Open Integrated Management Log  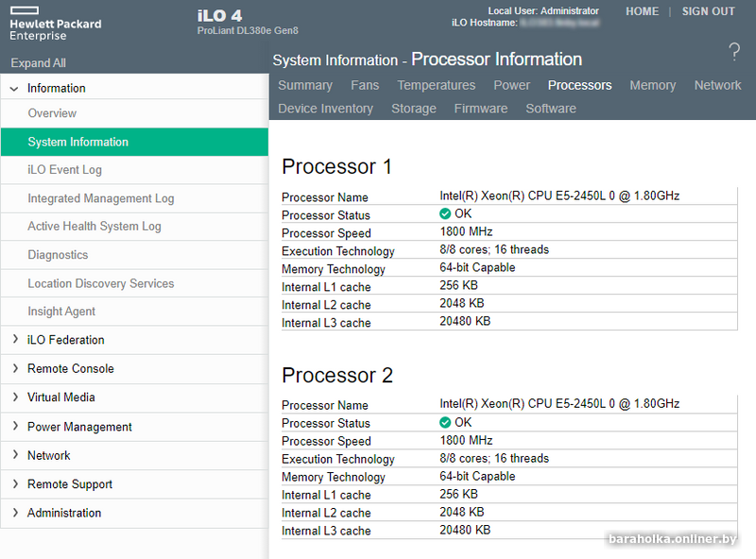tap(134, 198)
